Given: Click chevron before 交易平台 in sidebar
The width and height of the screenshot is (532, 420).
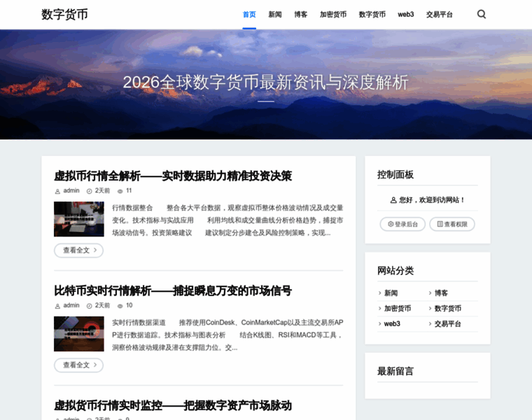Looking at the screenshot, I should tap(430, 323).
